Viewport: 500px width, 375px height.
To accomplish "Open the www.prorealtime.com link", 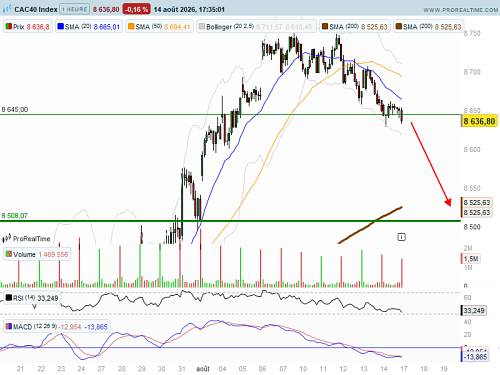I will coord(461,10).
